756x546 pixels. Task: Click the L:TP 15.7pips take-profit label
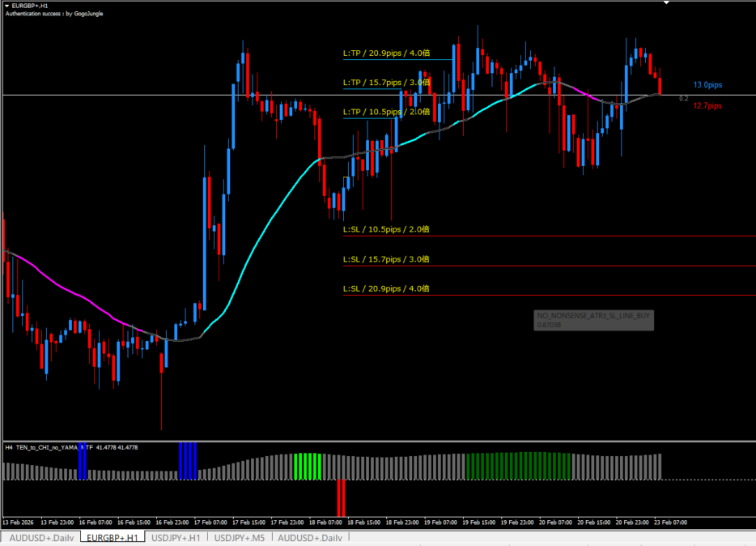(385, 83)
